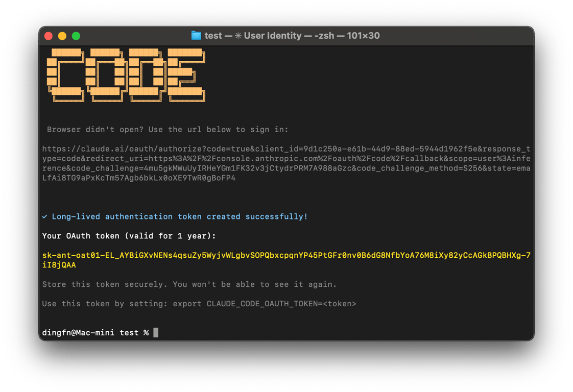Click the 'export CLAUDE_CODE_OAUTH_TOKEN=<token>' instruction line

point(199,304)
